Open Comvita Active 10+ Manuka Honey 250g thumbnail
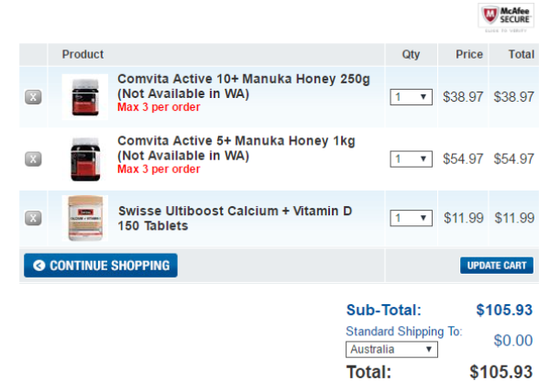The width and height of the screenshot is (550, 392). point(85,97)
